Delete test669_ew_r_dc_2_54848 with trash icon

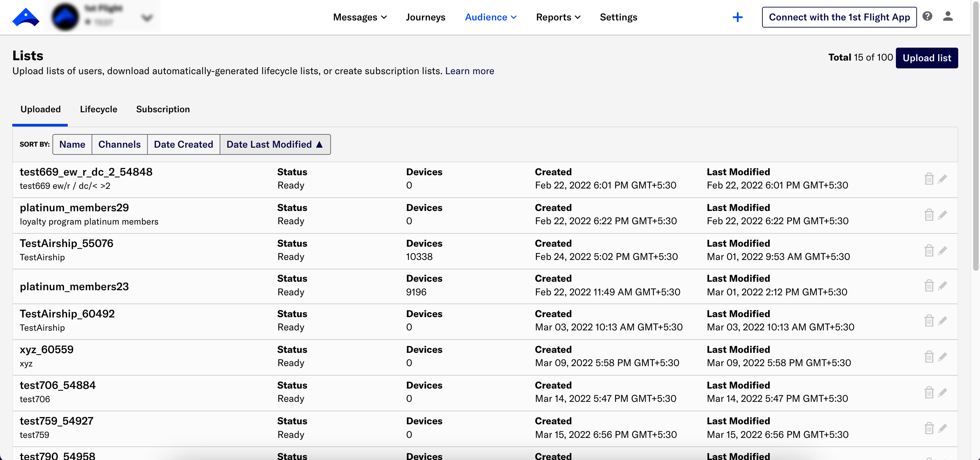pos(929,179)
